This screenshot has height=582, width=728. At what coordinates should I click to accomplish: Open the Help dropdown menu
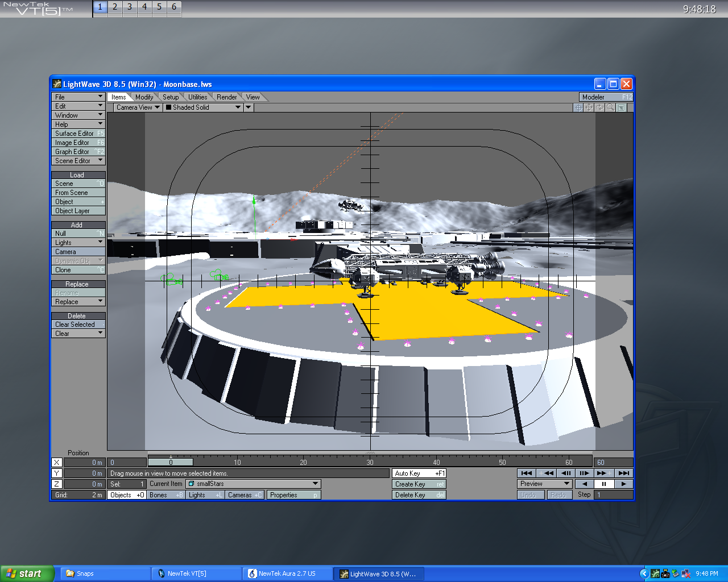(78, 124)
